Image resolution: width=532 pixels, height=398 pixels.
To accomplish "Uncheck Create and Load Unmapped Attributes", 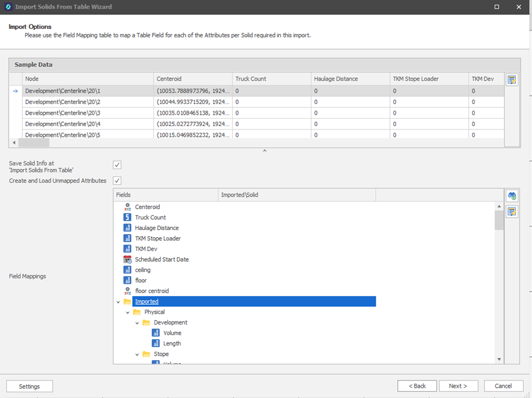I will pos(117,181).
